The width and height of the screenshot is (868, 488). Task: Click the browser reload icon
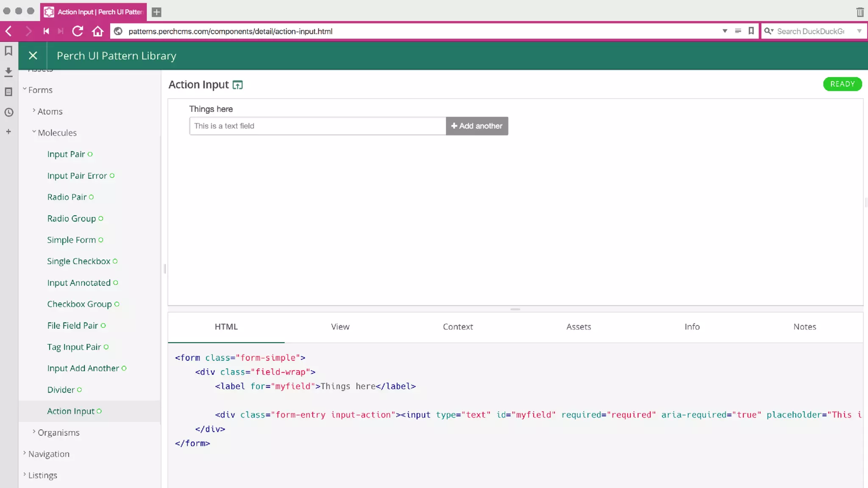(x=77, y=31)
